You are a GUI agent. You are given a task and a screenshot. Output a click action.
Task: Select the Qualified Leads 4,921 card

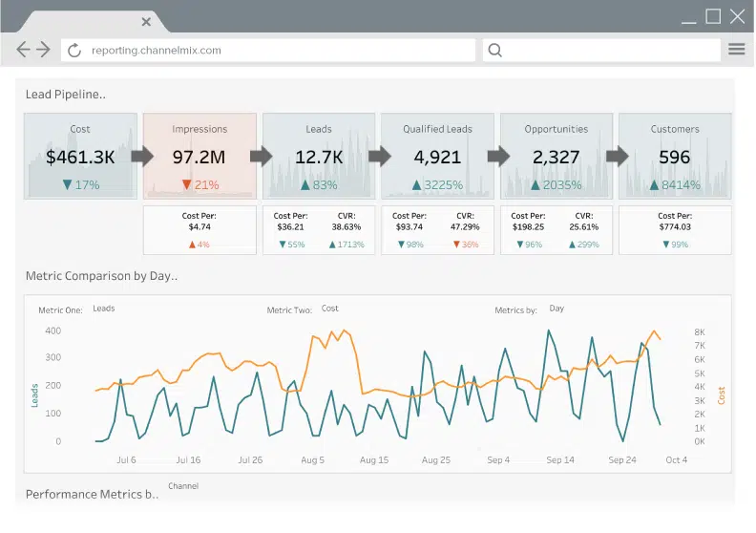coord(438,157)
